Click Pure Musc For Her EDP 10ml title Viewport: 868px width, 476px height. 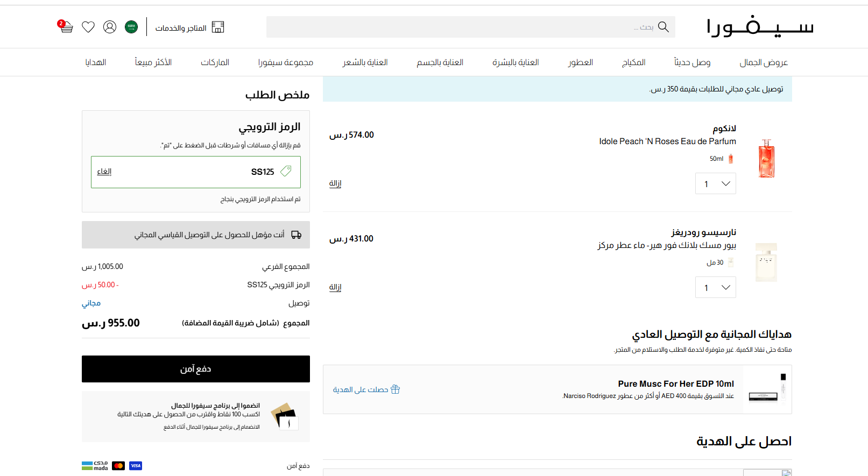[x=676, y=384]
